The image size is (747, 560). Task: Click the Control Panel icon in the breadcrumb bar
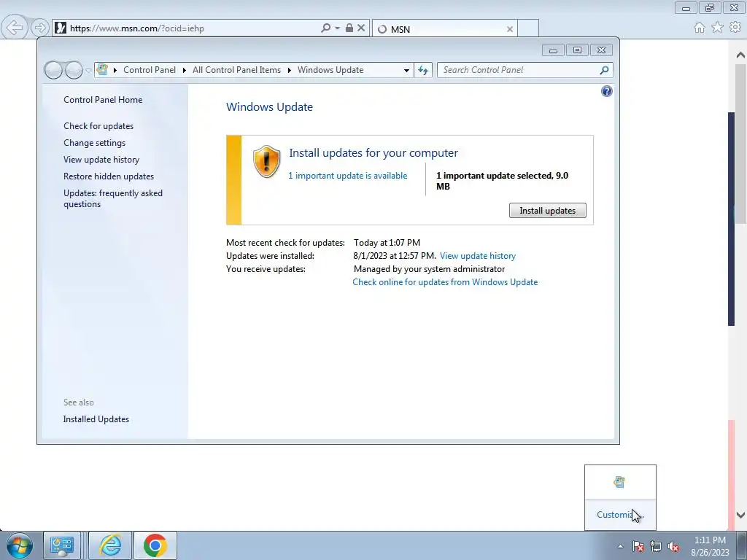[102, 70]
